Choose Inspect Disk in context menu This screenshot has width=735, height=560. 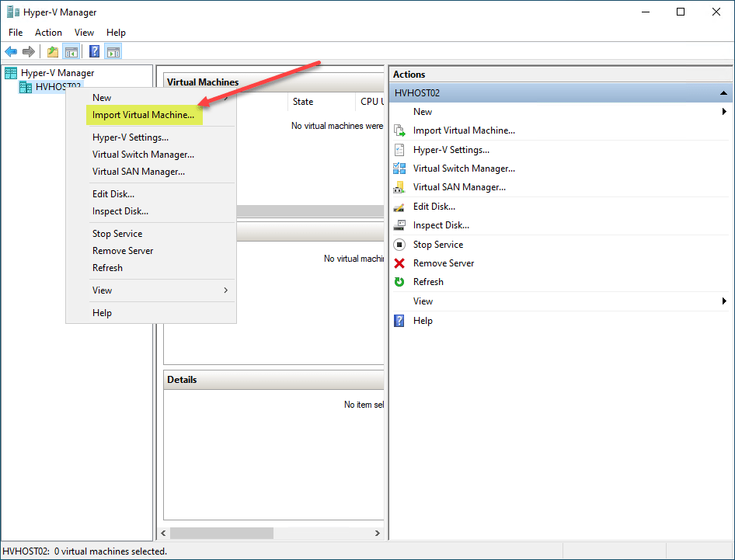(150, 211)
